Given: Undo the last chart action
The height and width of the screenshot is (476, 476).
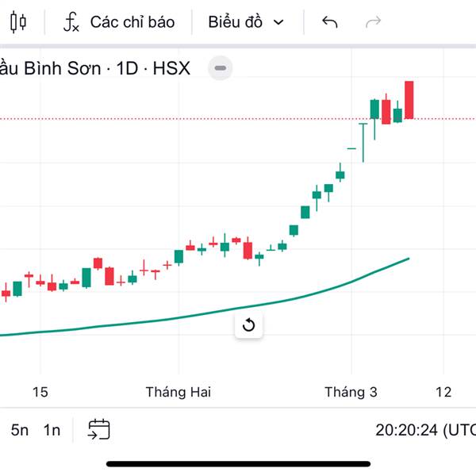Looking at the screenshot, I should [330, 21].
